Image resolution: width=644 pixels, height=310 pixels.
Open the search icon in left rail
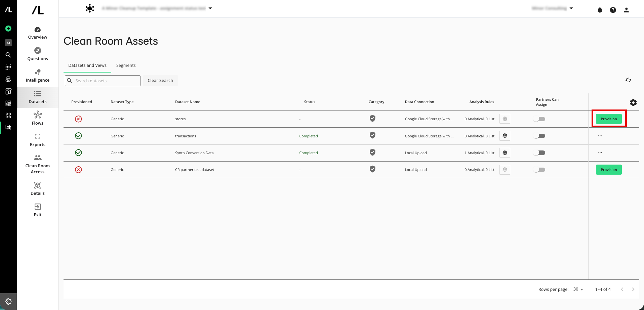tap(8, 55)
